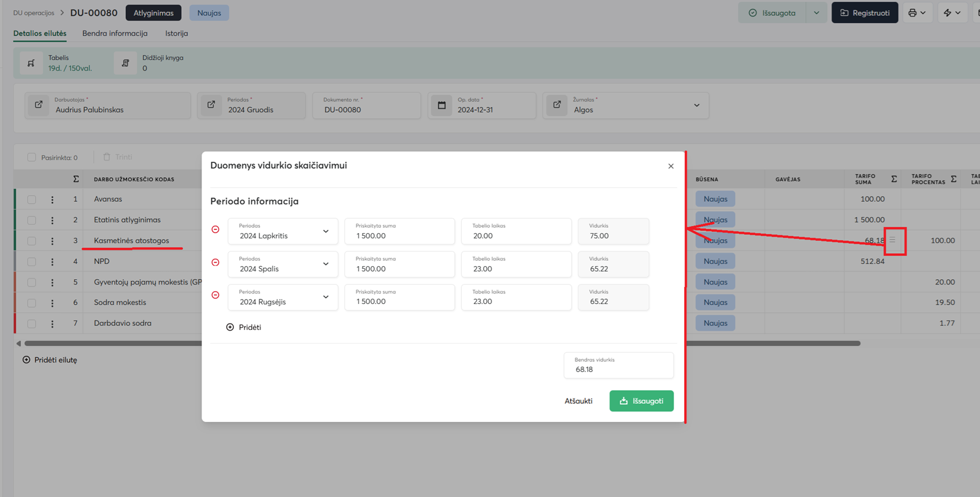Expand the 2024 Spalis period dropdown

(x=325, y=264)
